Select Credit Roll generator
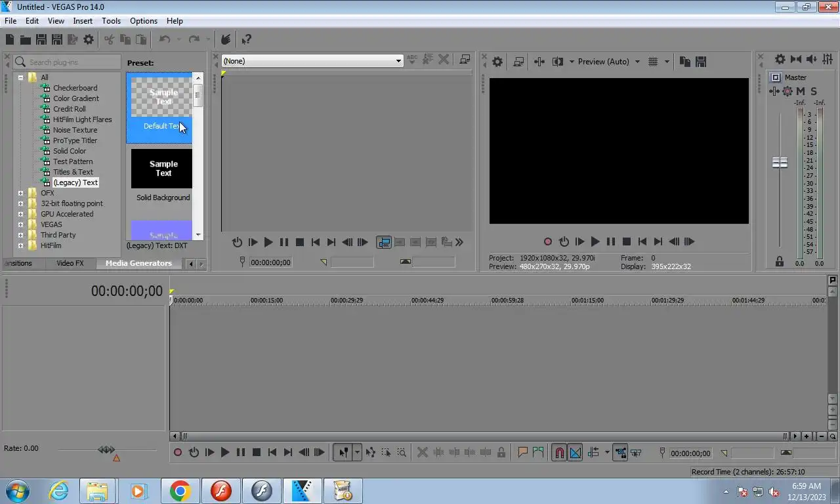Screen dimensions: 840x504 click(69, 109)
